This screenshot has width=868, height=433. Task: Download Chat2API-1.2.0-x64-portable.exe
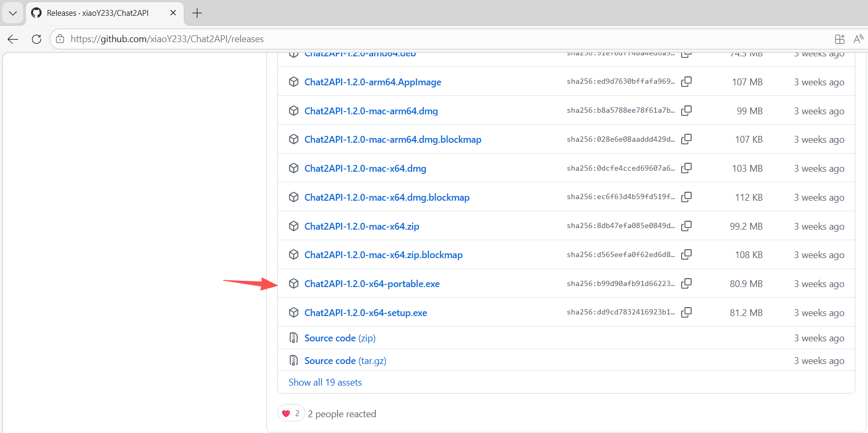pyautogui.click(x=372, y=284)
